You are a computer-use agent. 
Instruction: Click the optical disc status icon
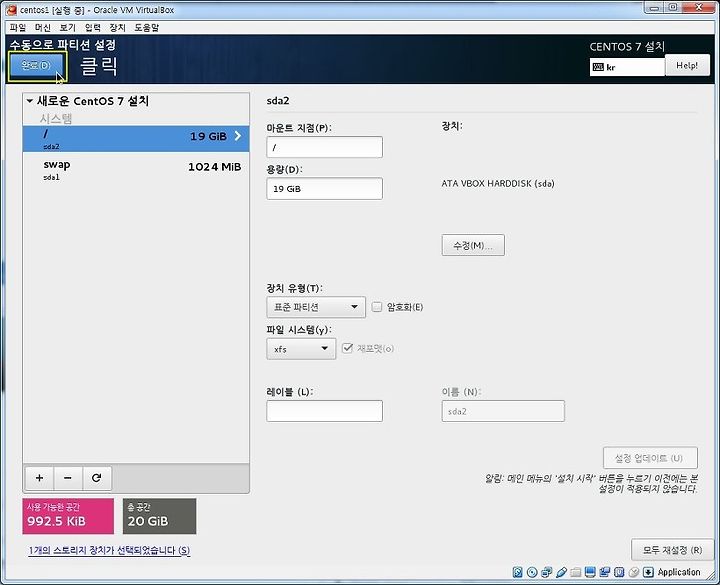click(532, 572)
